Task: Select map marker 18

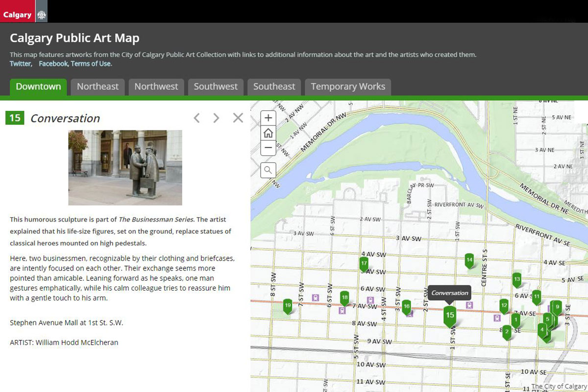Action: (344, 298)
